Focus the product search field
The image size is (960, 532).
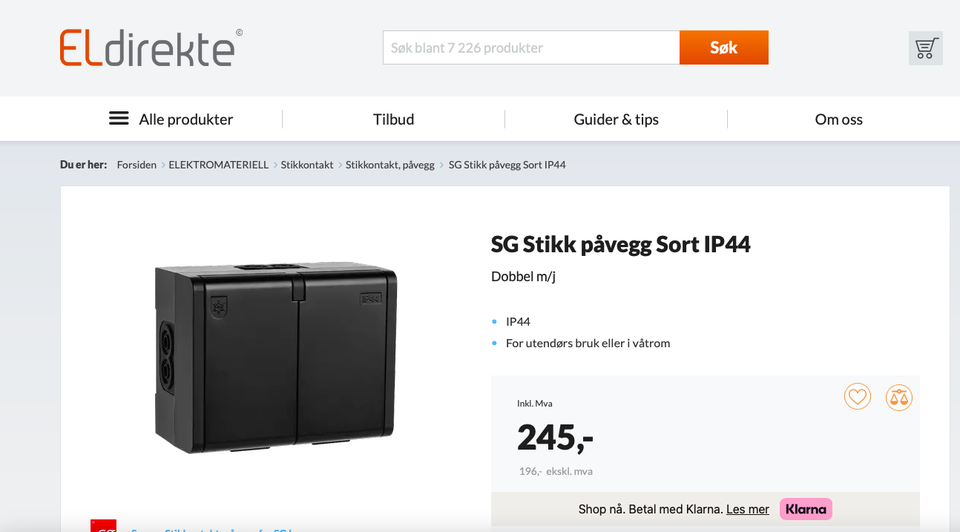click(x=531, y=48)
